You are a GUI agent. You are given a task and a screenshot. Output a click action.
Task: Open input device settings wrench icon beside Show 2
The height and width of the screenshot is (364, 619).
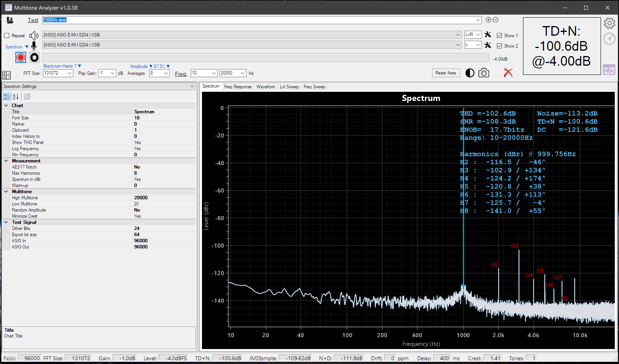pyautogui.click(x=488, y=45)
